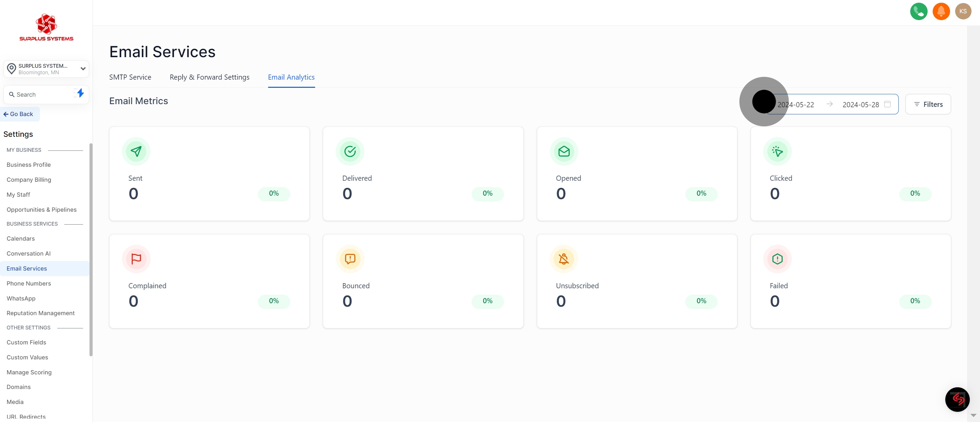Open Phone Numbers settings

coord(29,283)
